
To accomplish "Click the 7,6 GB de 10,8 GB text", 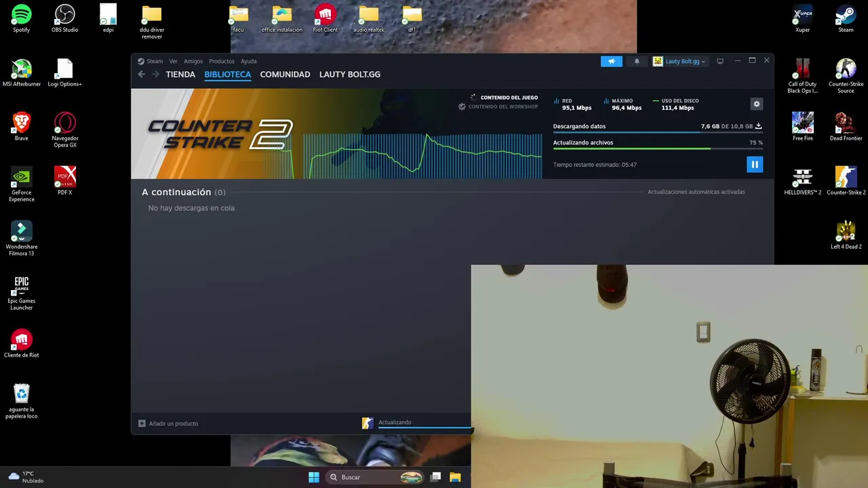I will [727, 126].
